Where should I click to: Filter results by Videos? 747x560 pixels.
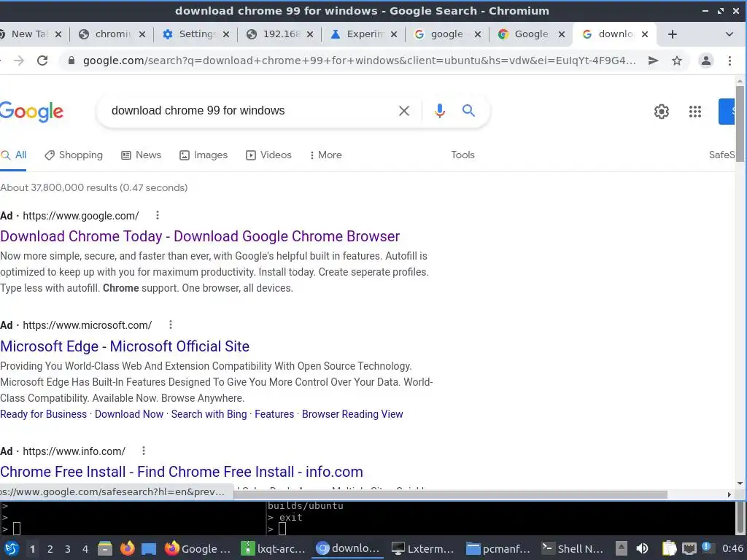coord(268,155)
